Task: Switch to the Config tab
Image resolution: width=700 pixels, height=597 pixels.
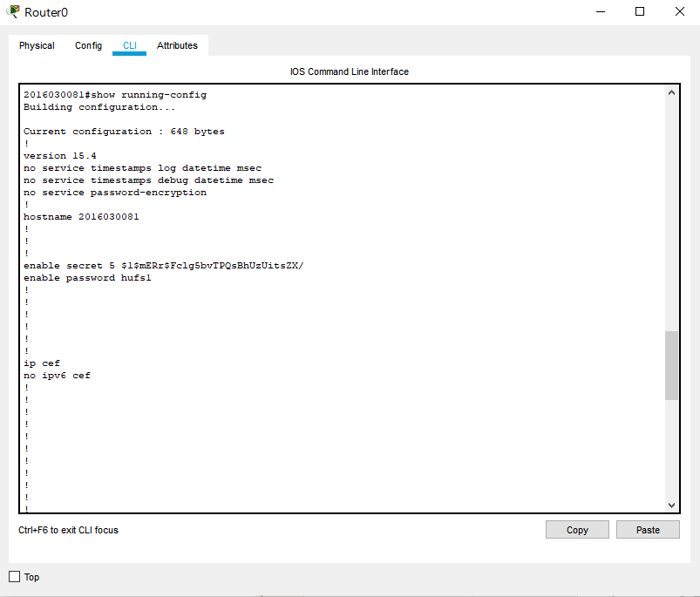Action: click(88, 45)
